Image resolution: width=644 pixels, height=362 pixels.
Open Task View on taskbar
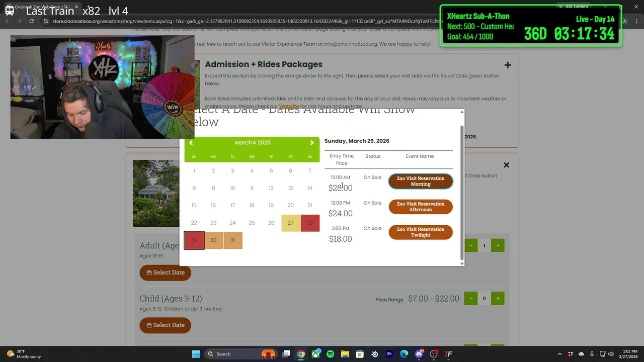pyautogui.click(x=286, y=354)
